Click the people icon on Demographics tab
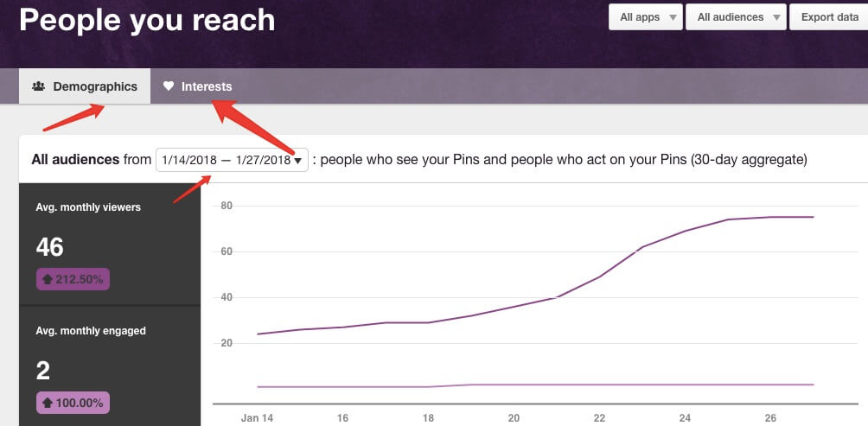The width and height of the screenshot is (868, 426). click(x=38, y=86)
